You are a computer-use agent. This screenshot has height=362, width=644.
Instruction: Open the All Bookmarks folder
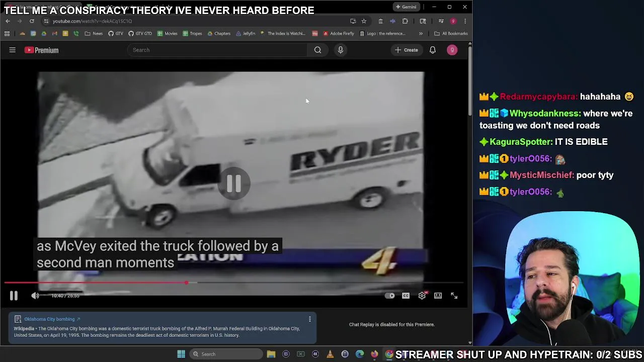pyautogui.click(x=451, y=34)
